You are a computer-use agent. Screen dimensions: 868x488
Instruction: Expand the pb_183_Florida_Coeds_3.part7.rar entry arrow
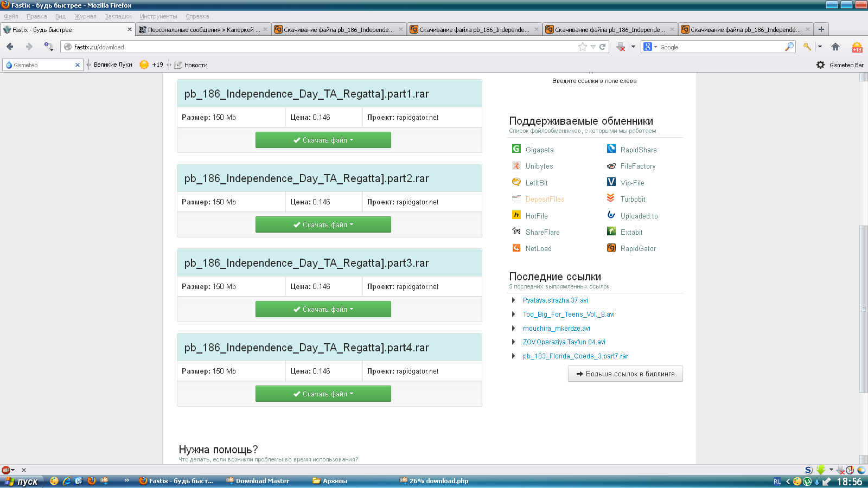click(x=513, y=356)
